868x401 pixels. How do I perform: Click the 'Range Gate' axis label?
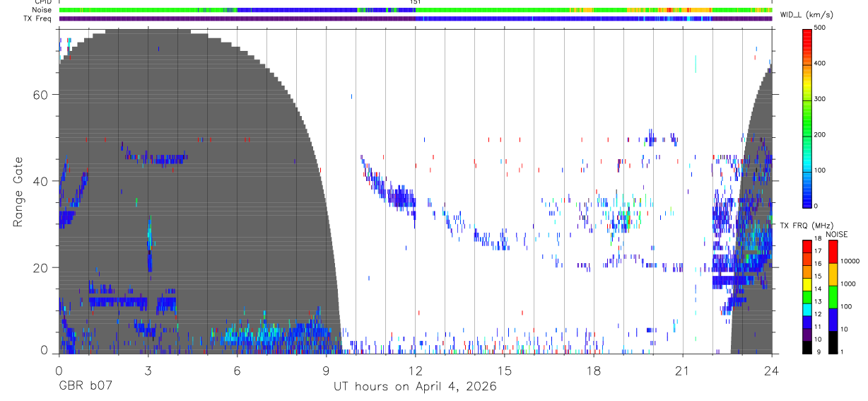(20, 192)
